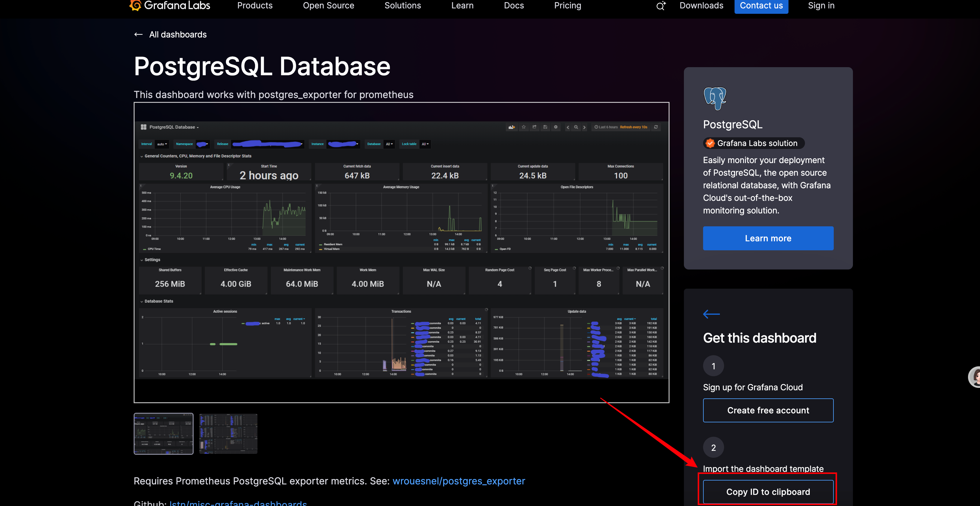Click the zoom-out magnifier in the preview toolbar
Screen dimensions: 980x506
coord(576,127)
